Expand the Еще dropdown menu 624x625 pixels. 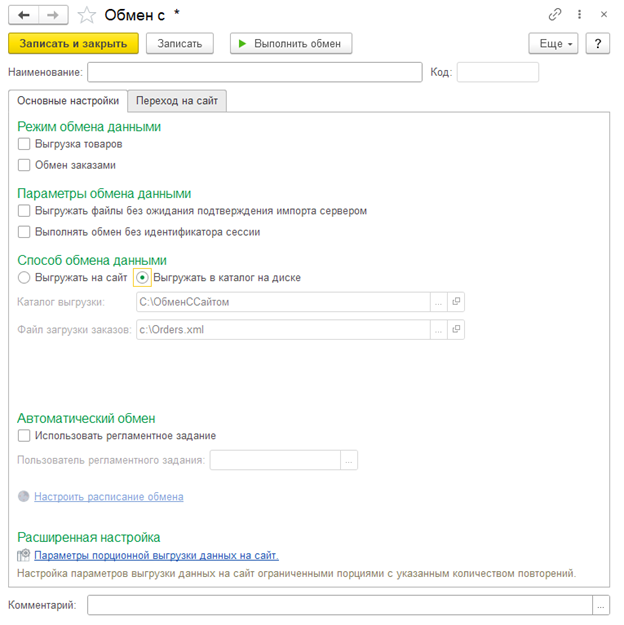(x=553, y=44)
